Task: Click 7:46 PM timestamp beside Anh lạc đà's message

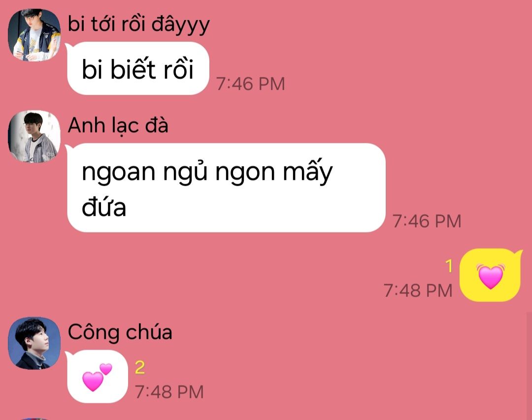Action: click(427, 221)
